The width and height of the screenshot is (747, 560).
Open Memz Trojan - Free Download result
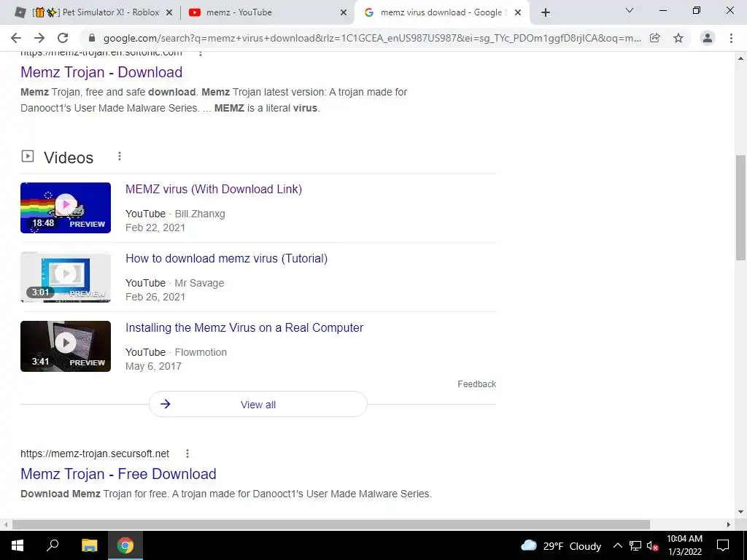click(x=118, y=474)
